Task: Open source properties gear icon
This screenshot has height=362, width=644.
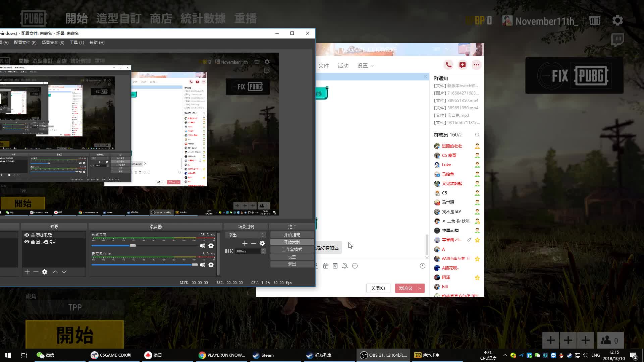Action: coord(45,272)
